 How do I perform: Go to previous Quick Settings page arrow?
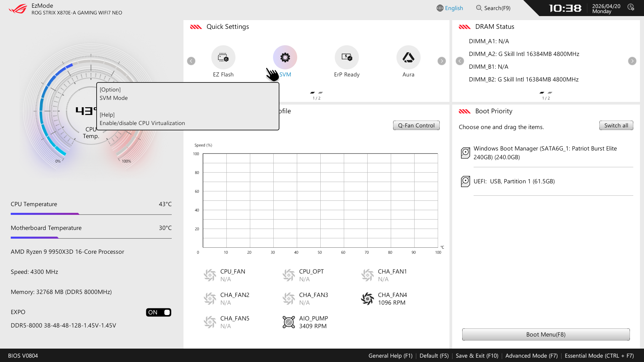point(191,61)
